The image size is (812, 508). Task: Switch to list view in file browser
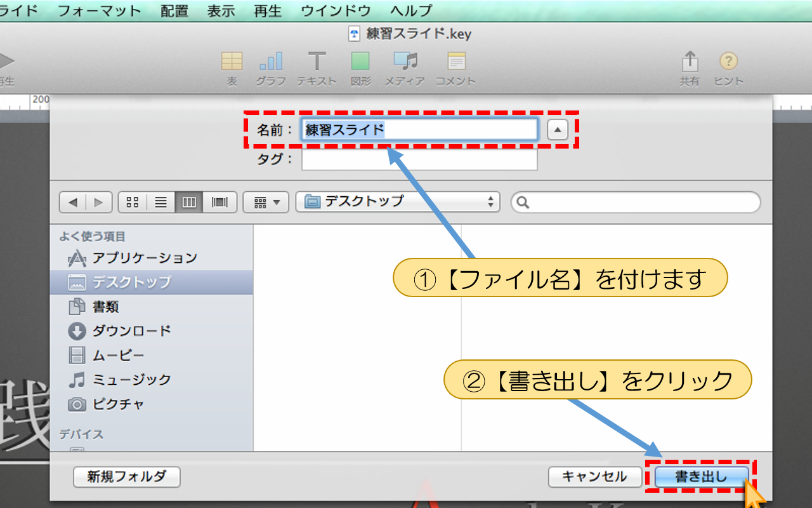[x=161, y=203]
